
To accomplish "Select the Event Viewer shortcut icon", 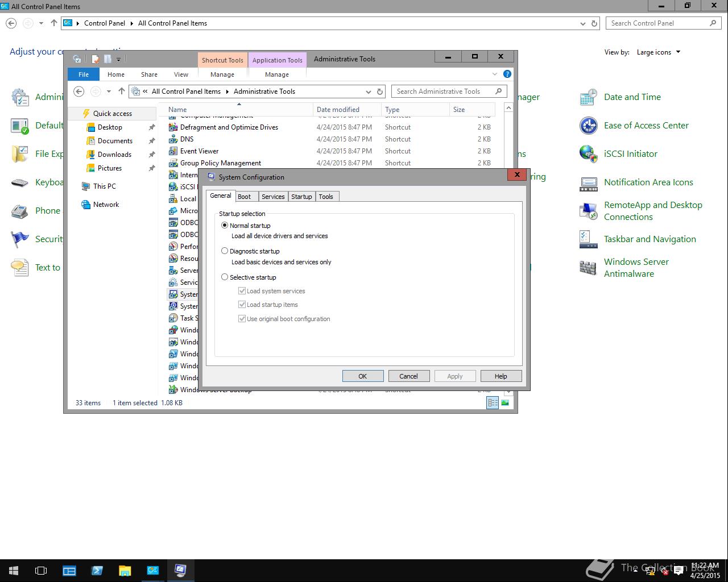I will pyautogui.click(x=173, y=151).
